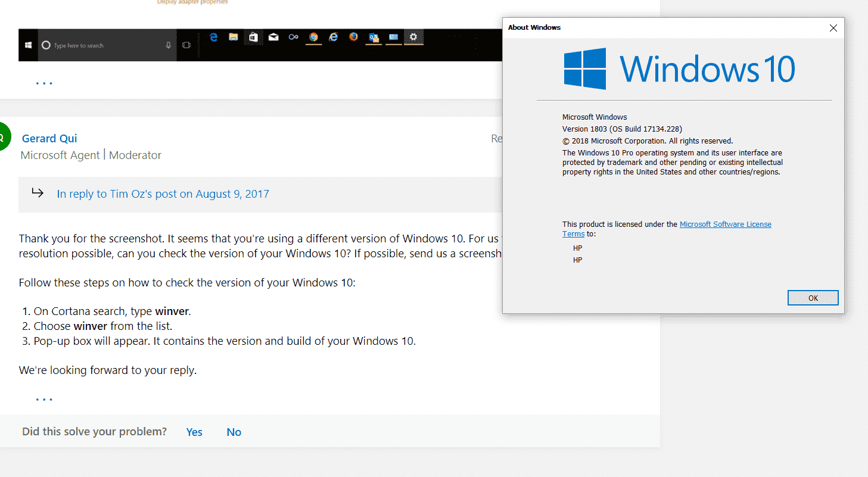This screenshot has width=868, height=477.
Task: Open the three-dot menu below Gerard Qui's reply
Action: 44,399
